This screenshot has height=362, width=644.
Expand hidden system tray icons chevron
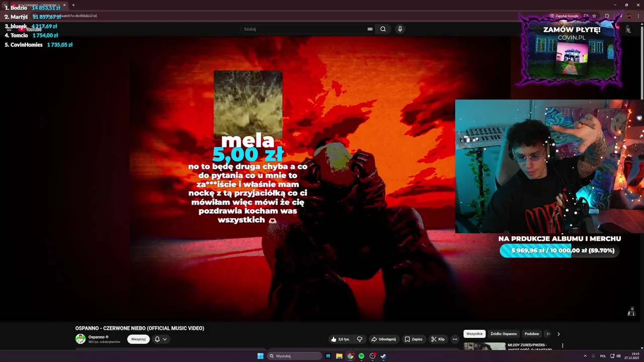585,356
